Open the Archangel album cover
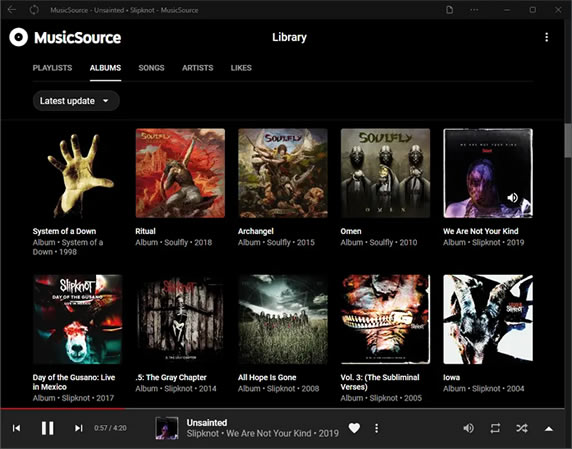This screenshot has height=449, width=572. click(x=283, y=173)
